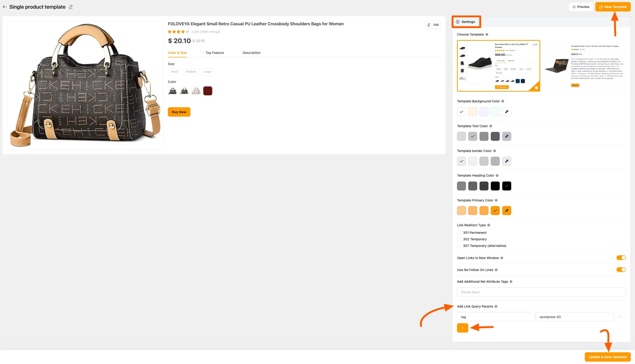Open the Choose Template help tooltip
The width and height of the screenshot is (635, 364).
[487, 34]
